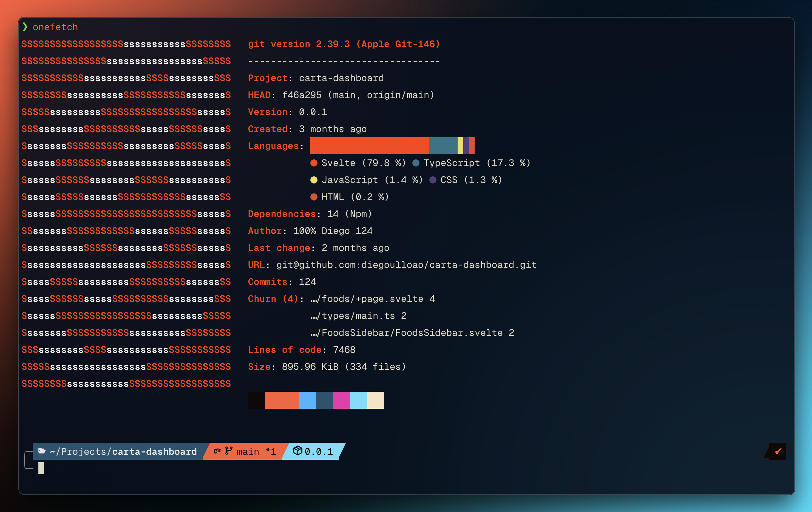
Task: Click 'Last change: 2 months ago' line
Action: pos(319,248)
